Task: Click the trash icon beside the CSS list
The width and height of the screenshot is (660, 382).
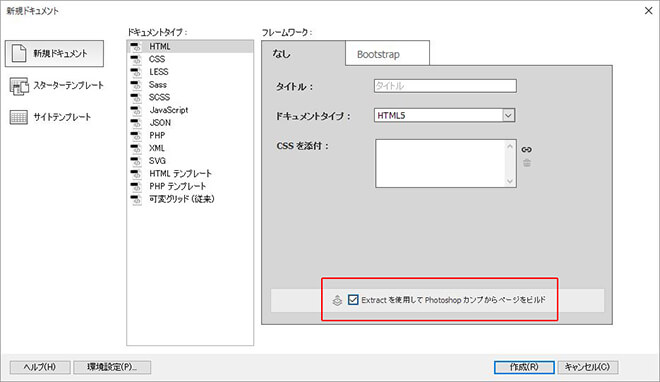Action: pos(527,163)
